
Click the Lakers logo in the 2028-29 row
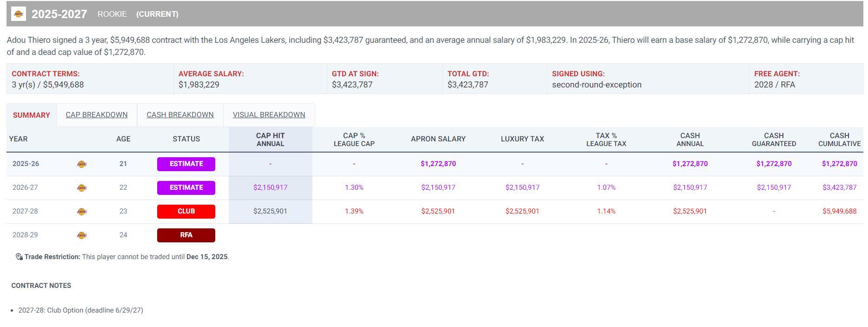tap(81, 235)
